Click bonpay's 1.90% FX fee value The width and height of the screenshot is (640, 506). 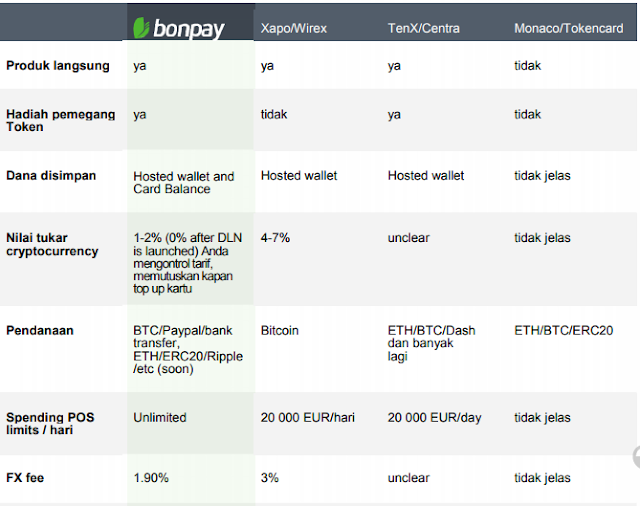pos(151,477)
